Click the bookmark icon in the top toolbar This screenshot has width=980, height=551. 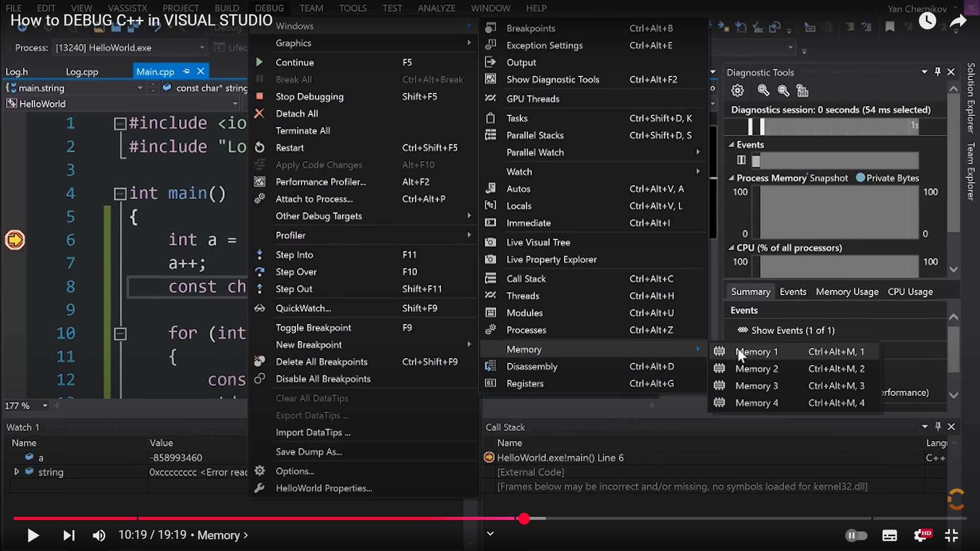click(890, 27)
